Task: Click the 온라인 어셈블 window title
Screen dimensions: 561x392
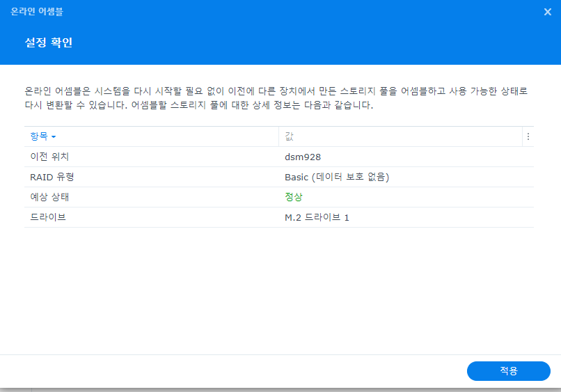Action: [36, 11]
